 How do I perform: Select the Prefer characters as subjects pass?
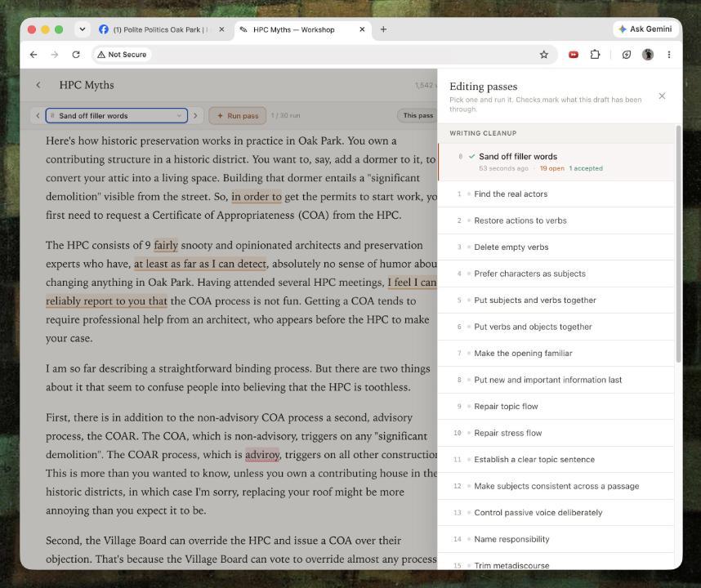click(x=556, y=274)
